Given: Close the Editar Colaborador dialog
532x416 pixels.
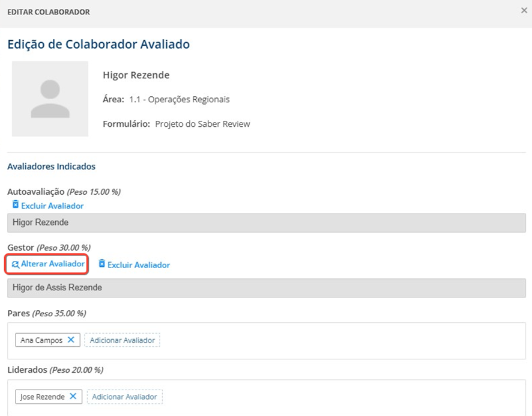Looking at the screenshot, I should click(524, 11).
